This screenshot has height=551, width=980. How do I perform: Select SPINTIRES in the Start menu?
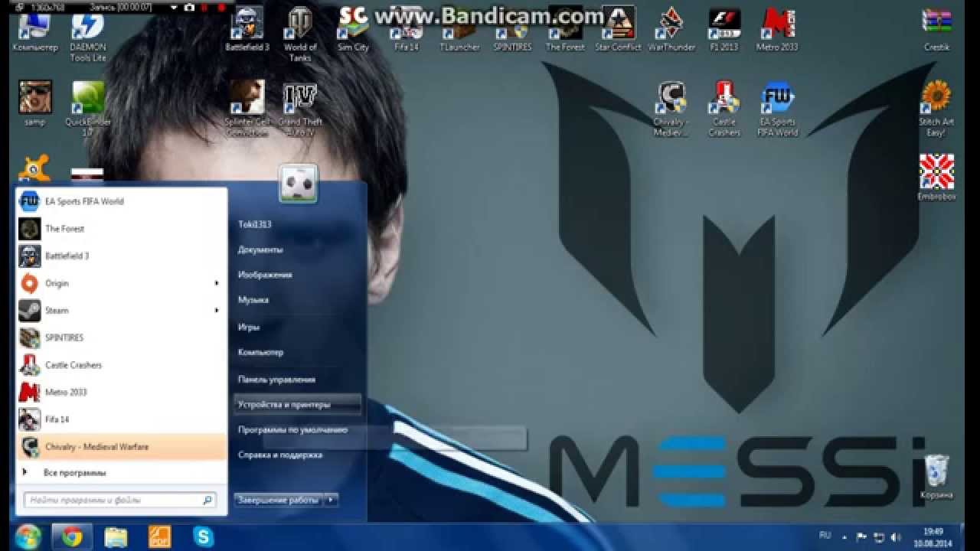pos(122,337)
